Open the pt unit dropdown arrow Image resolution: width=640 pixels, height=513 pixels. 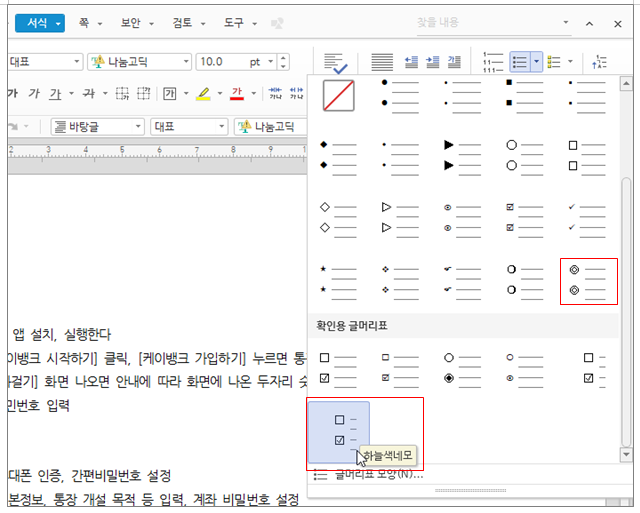(x=270, y=62)
